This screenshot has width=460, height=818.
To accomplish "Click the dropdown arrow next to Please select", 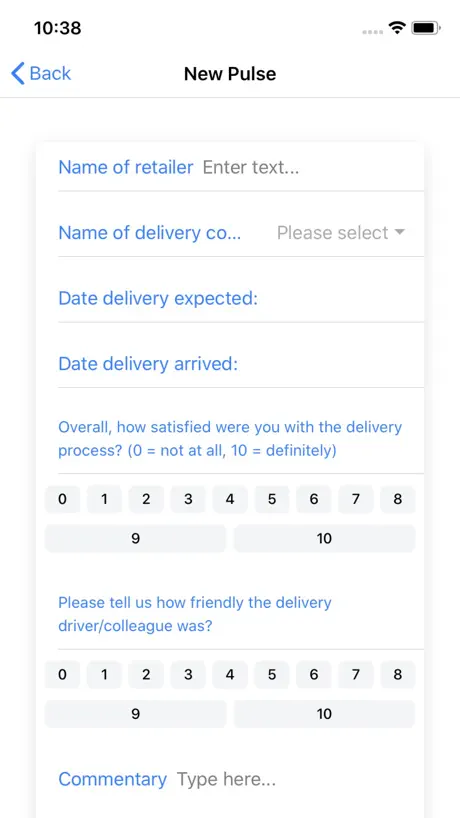I will 400,232.
